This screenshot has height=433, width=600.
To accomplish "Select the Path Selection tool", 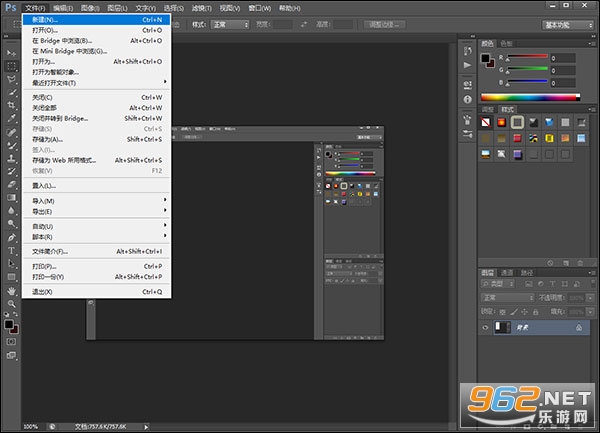I will [11, 264].
